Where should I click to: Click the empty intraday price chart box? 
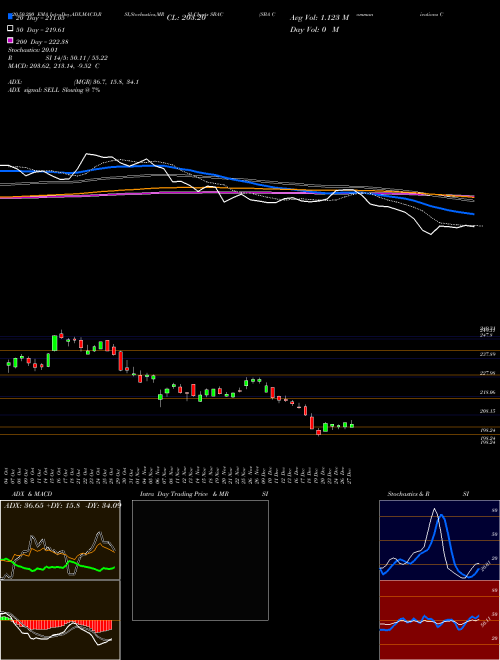tap(200, 560)
